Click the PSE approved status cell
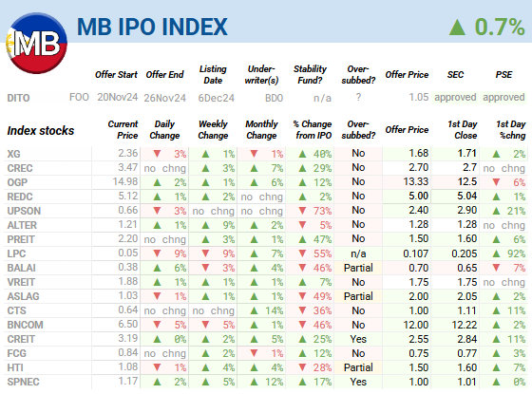This screenshot has height=394, width=532. 503,97
